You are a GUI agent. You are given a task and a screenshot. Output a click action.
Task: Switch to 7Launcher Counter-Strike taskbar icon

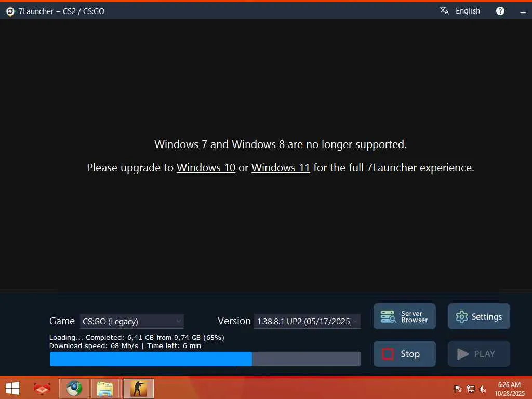pyautogui.click(x=139, y=389)
